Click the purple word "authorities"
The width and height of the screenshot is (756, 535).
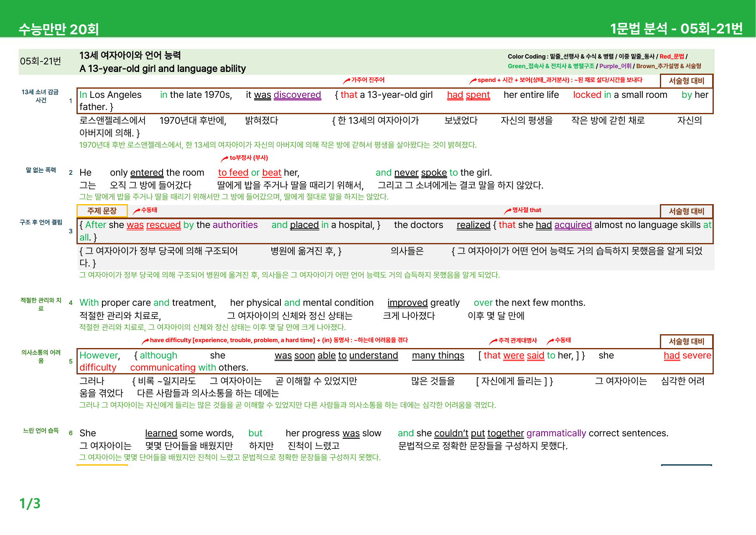[235, 225]
